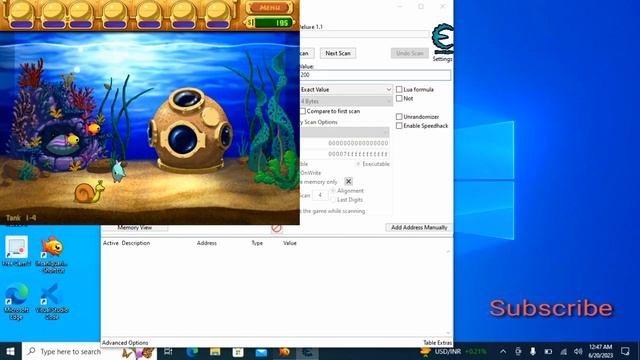Enable the Unrandomizer checkbox

[x=399, y=117]
